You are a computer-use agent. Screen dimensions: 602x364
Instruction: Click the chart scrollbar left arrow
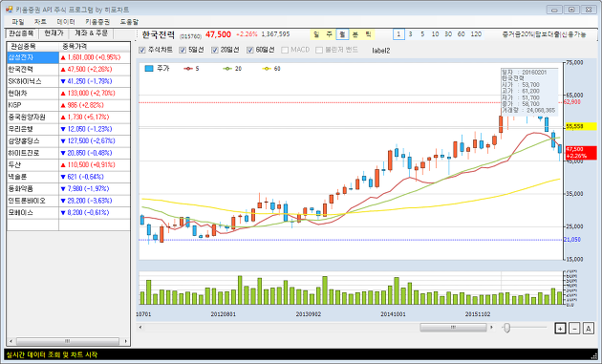pyautogui.click(x=140, y=328)
